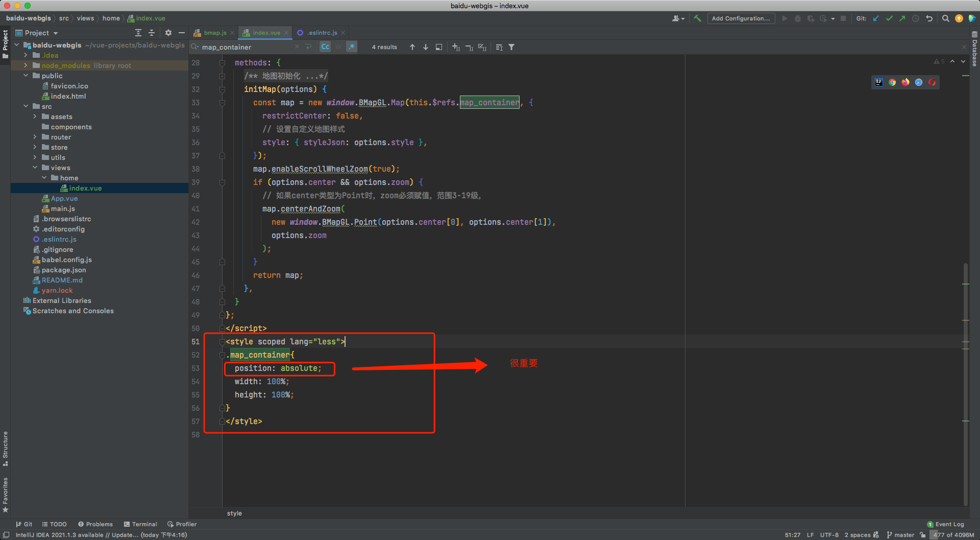Open Project panel settings gear
The width and height of the screenshot is (980, 540).
(x=168, y=33)
